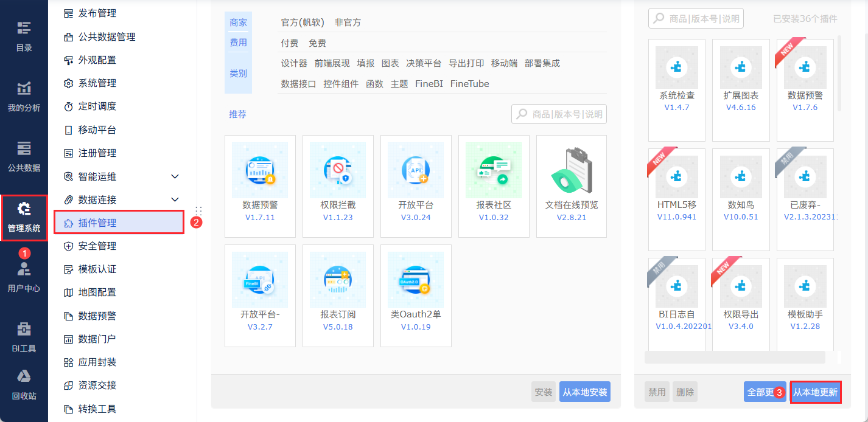868x422 pixels.
Task: Select the 文档在线预览 plugin card
Action: pos(572,186)
